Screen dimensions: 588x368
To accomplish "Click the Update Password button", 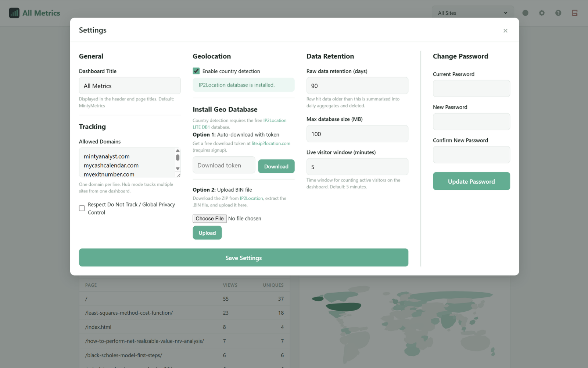I will coord(472,181).
